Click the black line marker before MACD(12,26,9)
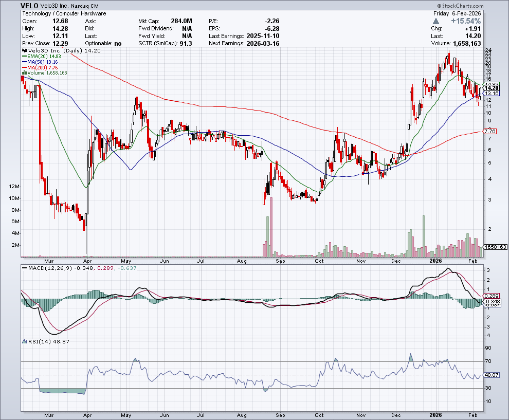Screen dimensions: 509x420 coord(24,268)
